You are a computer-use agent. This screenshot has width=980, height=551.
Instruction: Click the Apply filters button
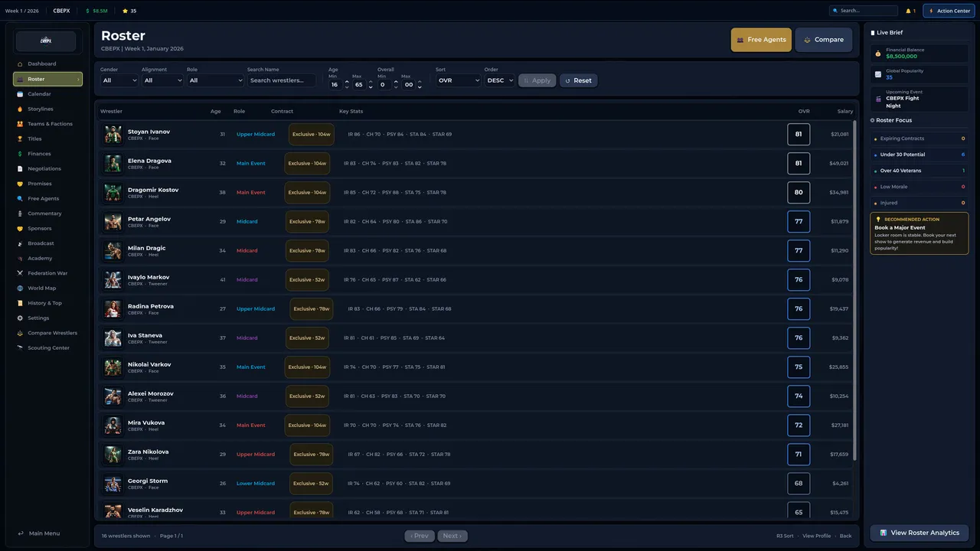pyautogui.click(x=537, y=80)
